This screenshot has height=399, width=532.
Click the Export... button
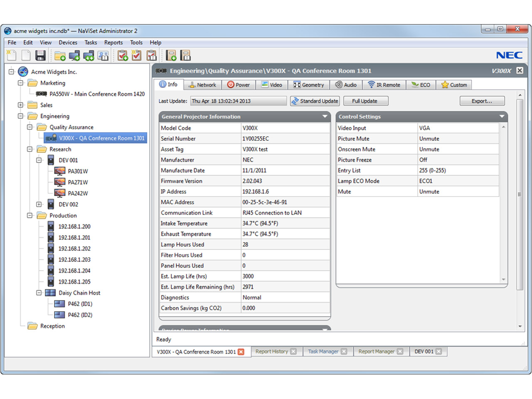tap(482, 101)
